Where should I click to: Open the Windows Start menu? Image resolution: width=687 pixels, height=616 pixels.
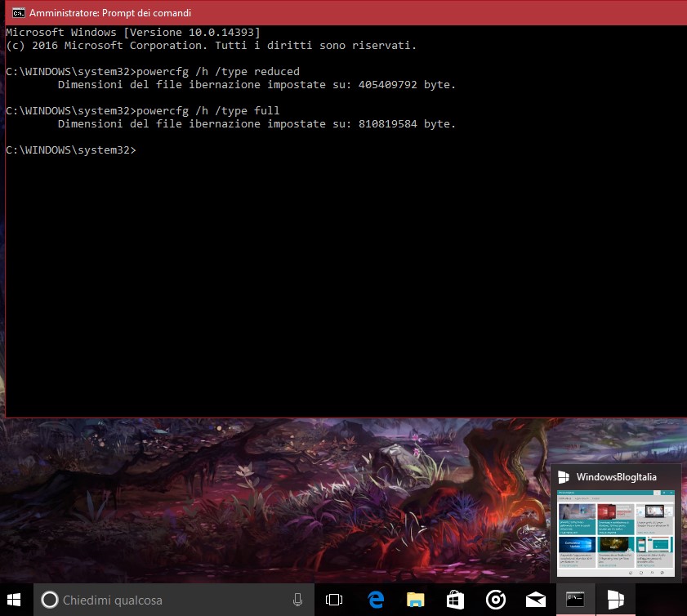point(14,600)
